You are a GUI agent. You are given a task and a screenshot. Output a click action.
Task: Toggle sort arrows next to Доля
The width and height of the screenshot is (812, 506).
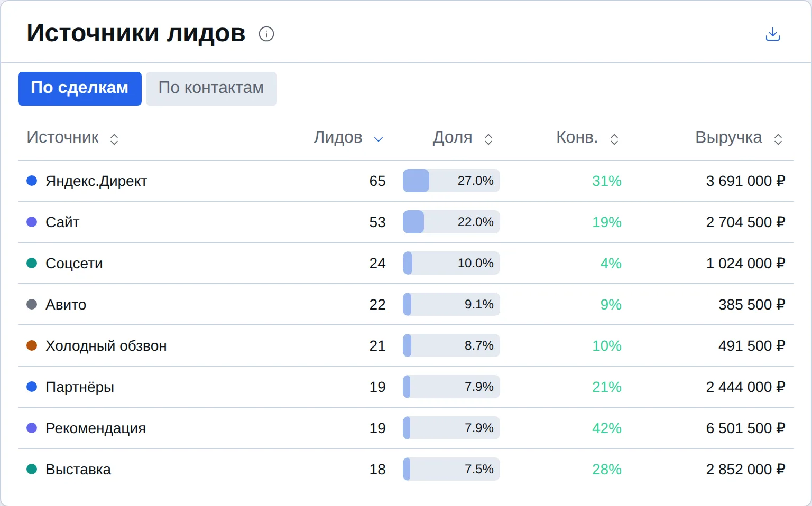pyautogui.click(x=488, y=139)
